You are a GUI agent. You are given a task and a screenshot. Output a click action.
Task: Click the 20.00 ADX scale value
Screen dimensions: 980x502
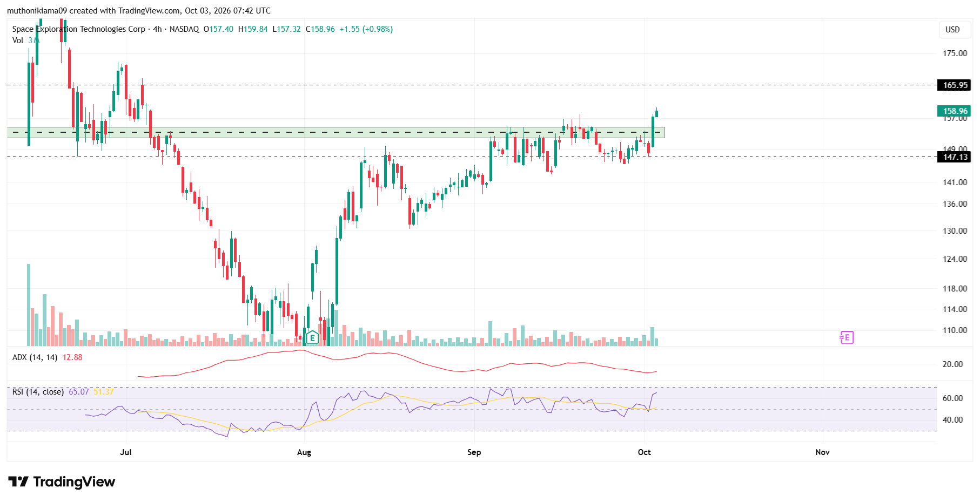pos(952,364)
